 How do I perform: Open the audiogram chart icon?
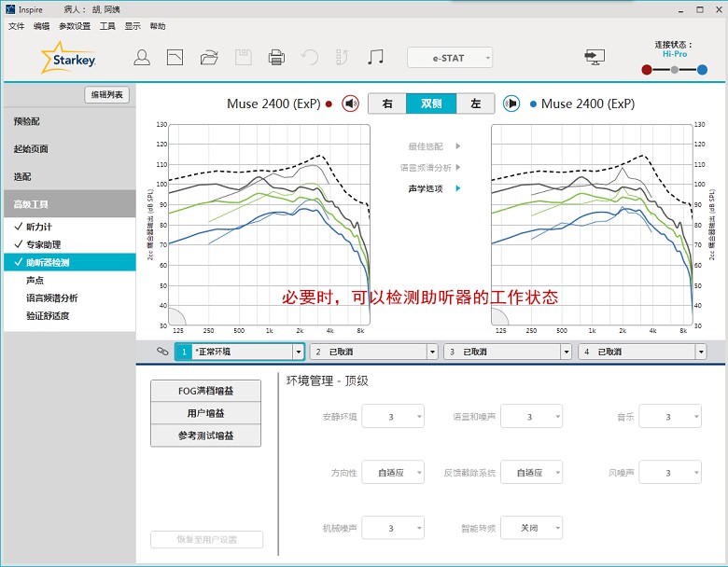tap(175, 58)
